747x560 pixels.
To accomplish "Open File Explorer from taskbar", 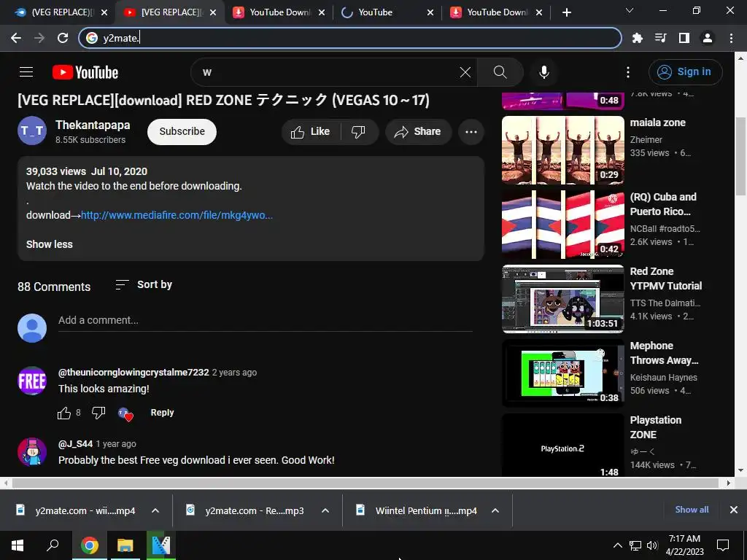I will pos(125,545).
